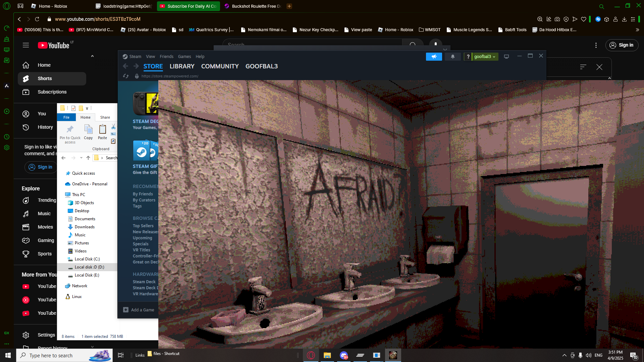Open the volume icon in system tray
The height and width of the screenshot is (362, 644).
pos(589,355)
